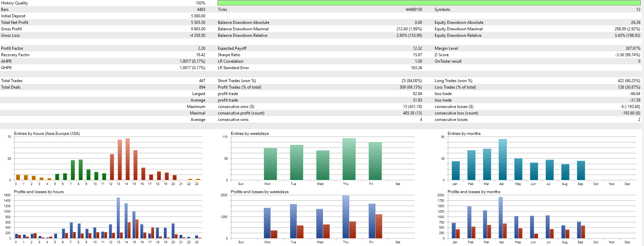Select the April bar in Entries by months
644x246 pixels.
click(x=502, y=159)
